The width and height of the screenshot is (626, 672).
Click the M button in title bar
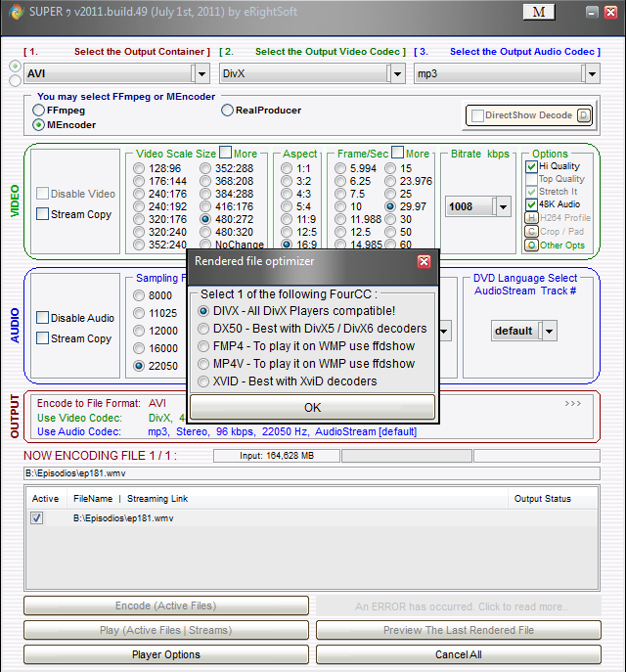point(539,12)
